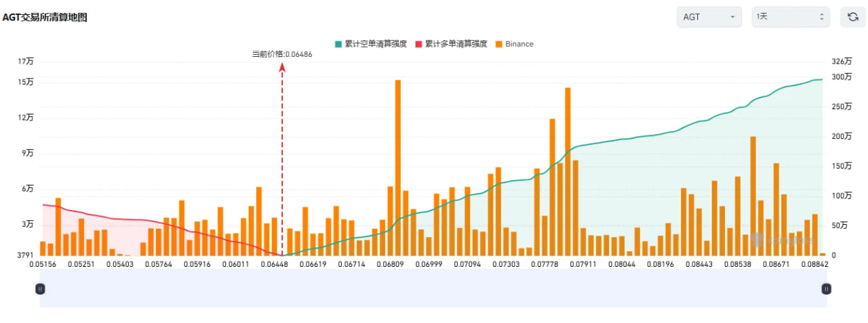Click left axis value 17万

(x=26, y=62)
